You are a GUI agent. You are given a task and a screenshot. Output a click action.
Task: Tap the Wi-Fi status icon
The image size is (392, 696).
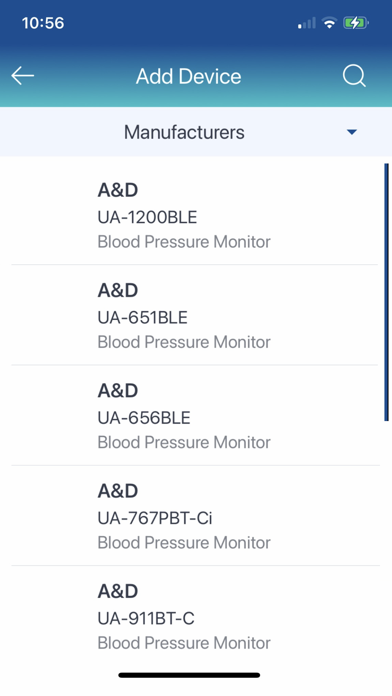click(329, 23)
